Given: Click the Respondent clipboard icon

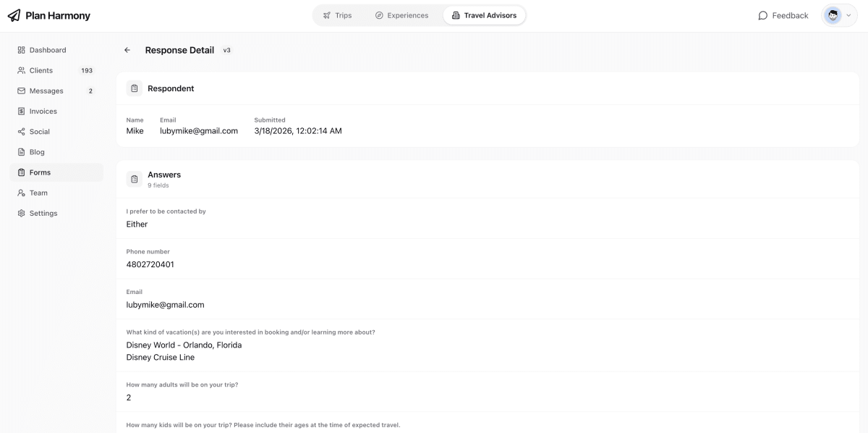Looking at the screenshot, I should [134, 88].
